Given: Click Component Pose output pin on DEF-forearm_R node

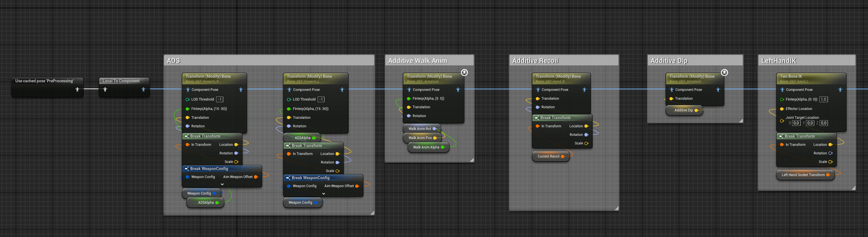Looking at the screenshot, I should pos(241,90).
